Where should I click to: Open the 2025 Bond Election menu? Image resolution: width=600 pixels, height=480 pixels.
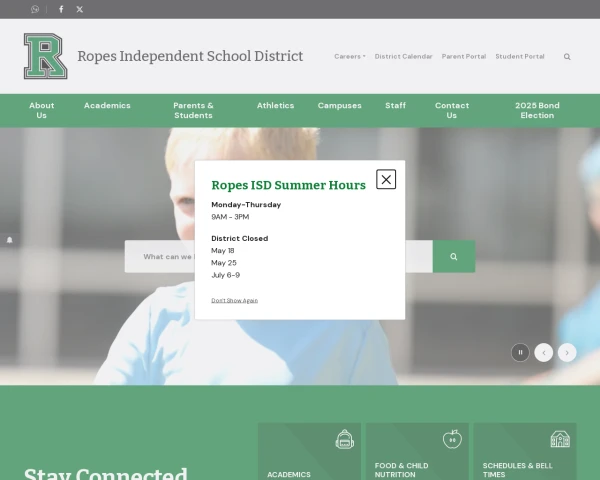[x=537, y=110]
